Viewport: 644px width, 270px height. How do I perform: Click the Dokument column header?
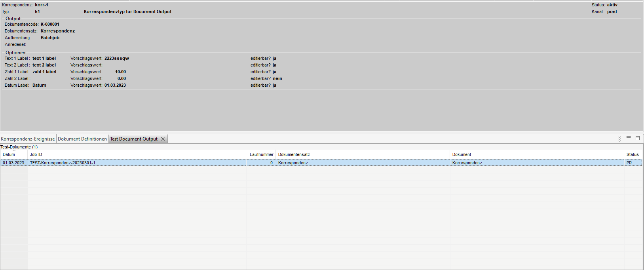point(462,154)
